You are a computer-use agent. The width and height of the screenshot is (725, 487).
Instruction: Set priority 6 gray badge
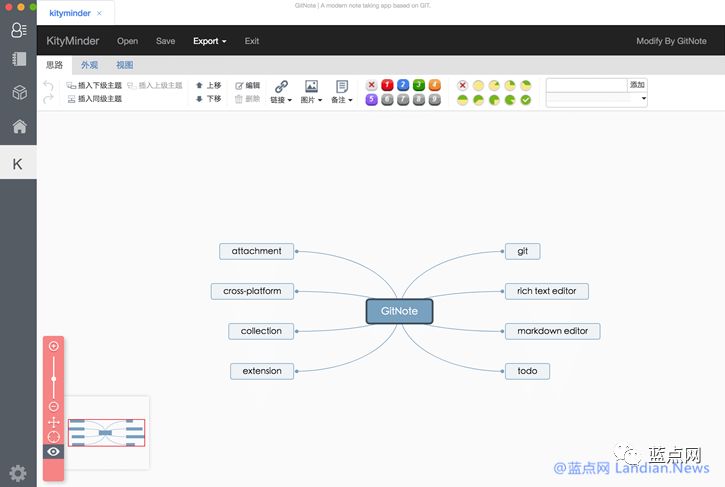(x=387, y=99)
